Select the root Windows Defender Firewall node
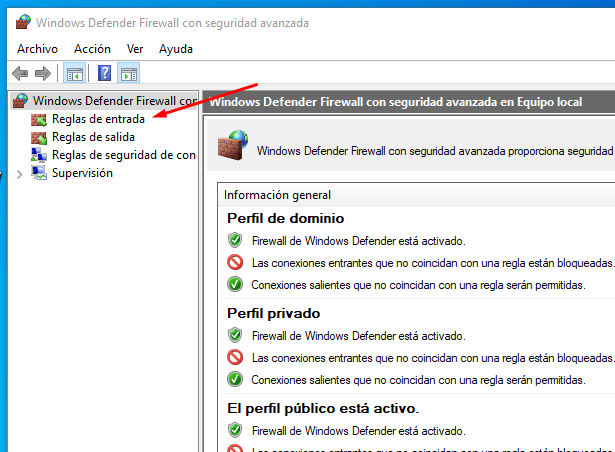The width and height of the screenshot is (615, 452). click(x=113, y=101)
